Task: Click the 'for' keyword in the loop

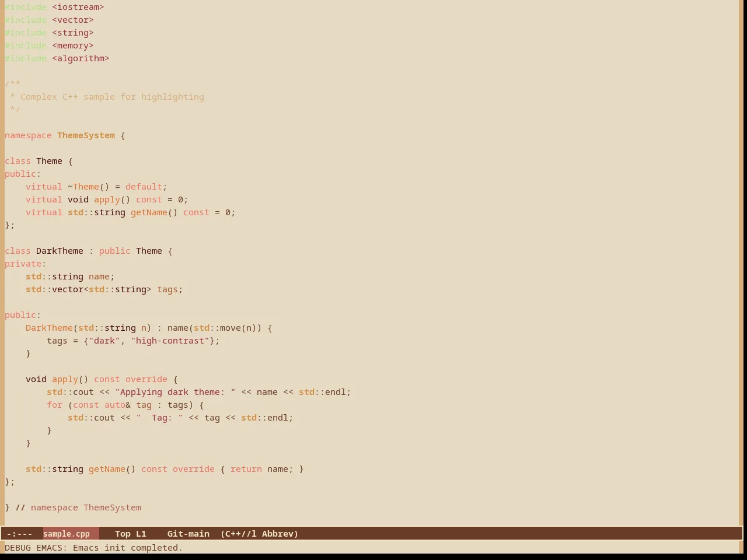Action: point(54,405)
